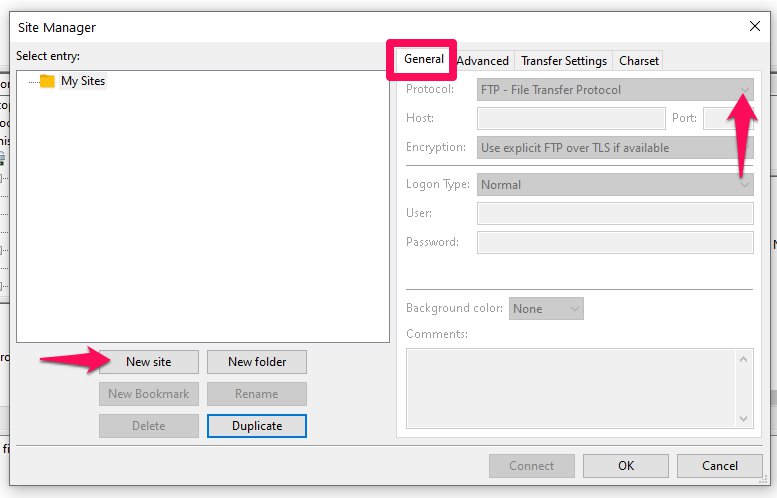Image resolution: width=777 pixels, height=498 pixels.
Task: Create a New folder
Action: [x=257, y=362]
